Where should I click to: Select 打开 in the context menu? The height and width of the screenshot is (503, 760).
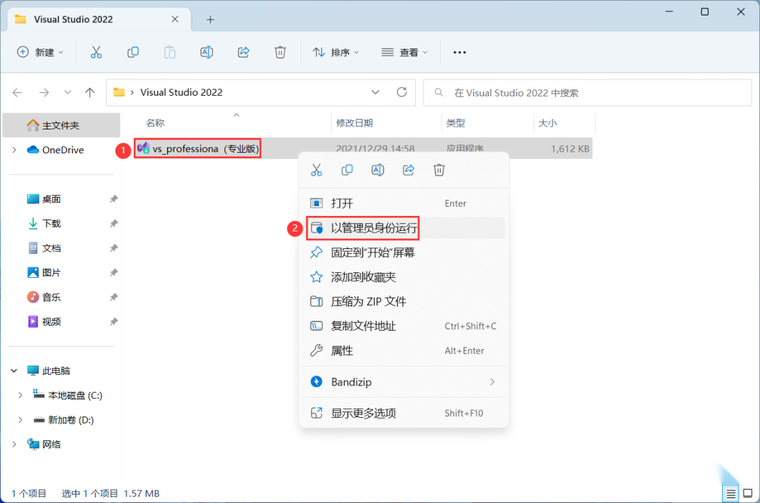click(404, 204)
